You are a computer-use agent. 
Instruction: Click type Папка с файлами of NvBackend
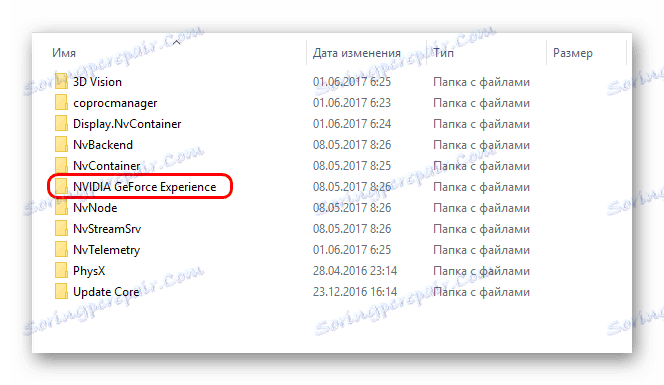[481, 145]
